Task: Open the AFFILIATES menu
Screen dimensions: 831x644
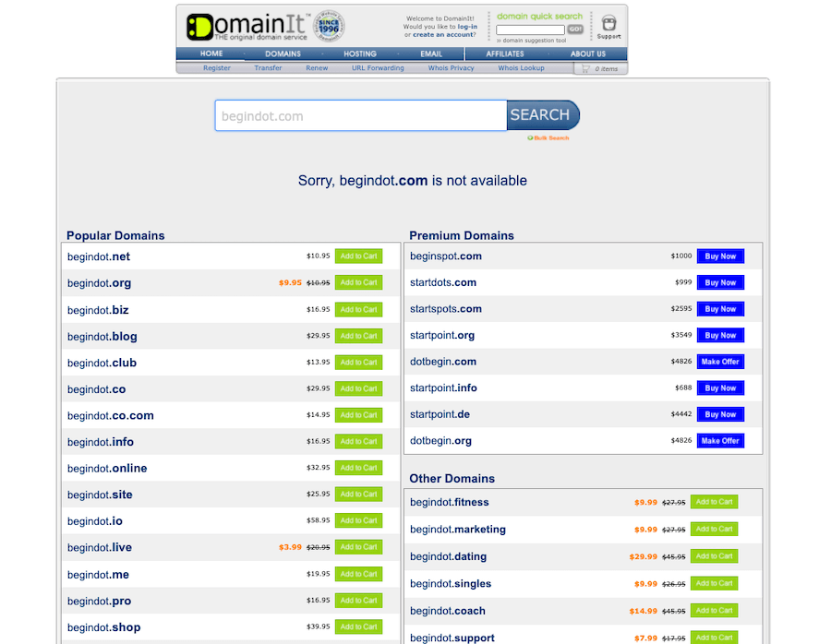Action: 505,54
